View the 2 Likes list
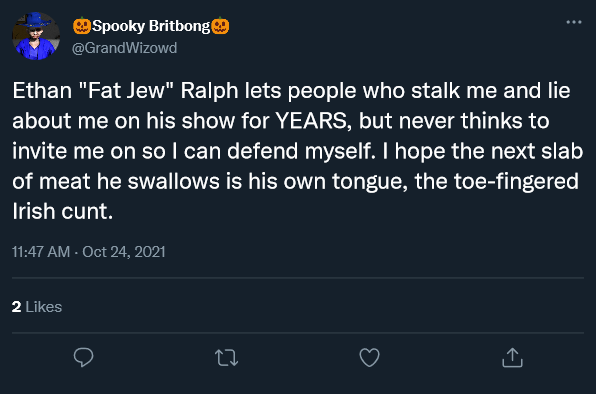Image resolution: width=596 pixels, height=394 pixels. pos(37,307)
